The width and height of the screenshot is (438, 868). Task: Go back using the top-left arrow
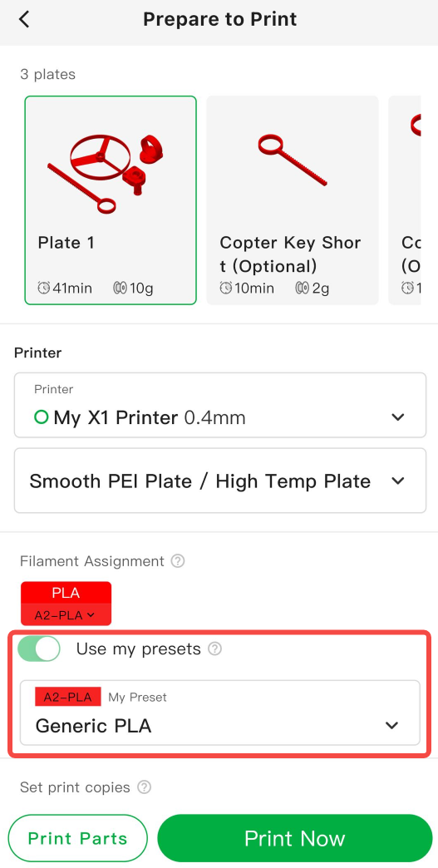tap(24, 19)
